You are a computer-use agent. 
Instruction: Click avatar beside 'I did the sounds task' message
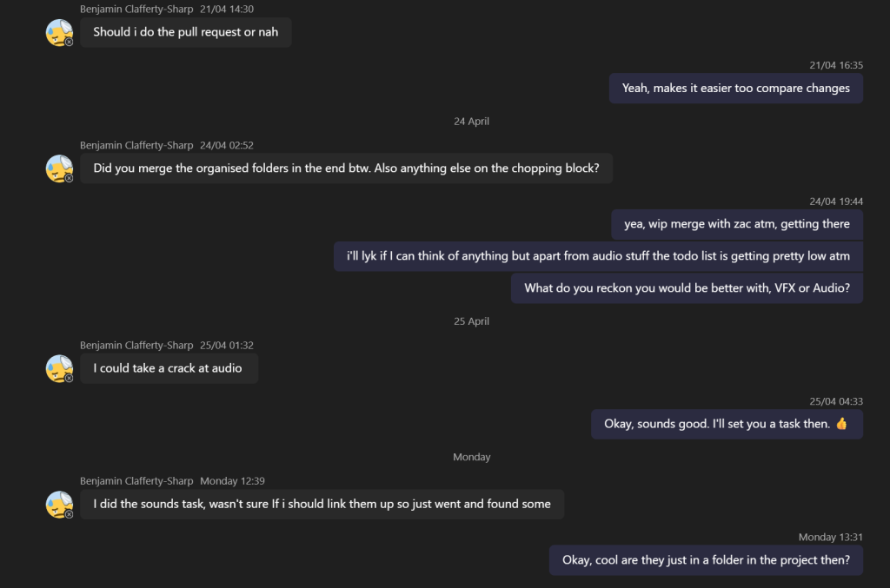pyautogui.click(x=59, y=505)
